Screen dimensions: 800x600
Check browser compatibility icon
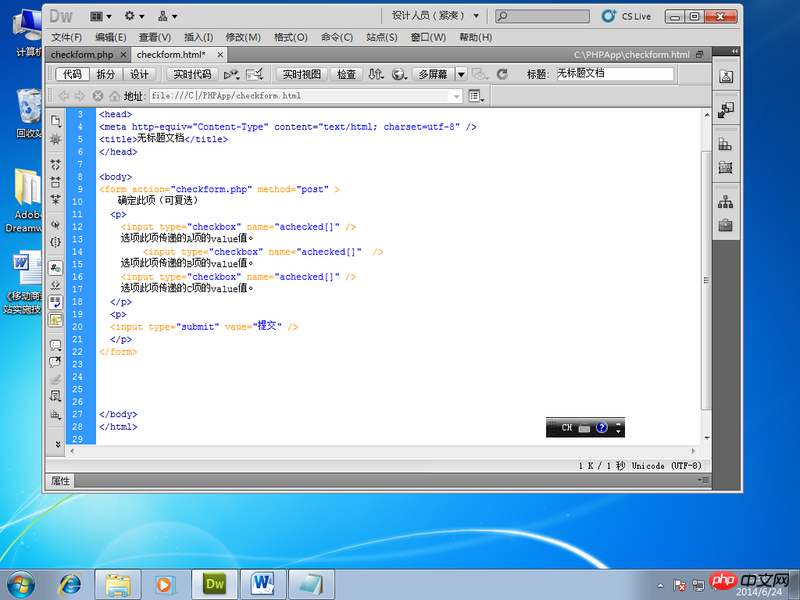click(x=231, y=74)
